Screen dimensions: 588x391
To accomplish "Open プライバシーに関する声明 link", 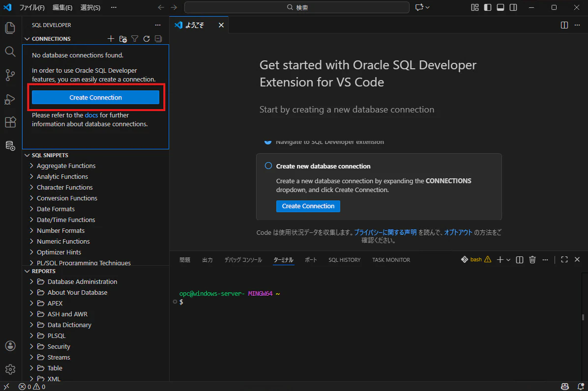I will [385, 232].
